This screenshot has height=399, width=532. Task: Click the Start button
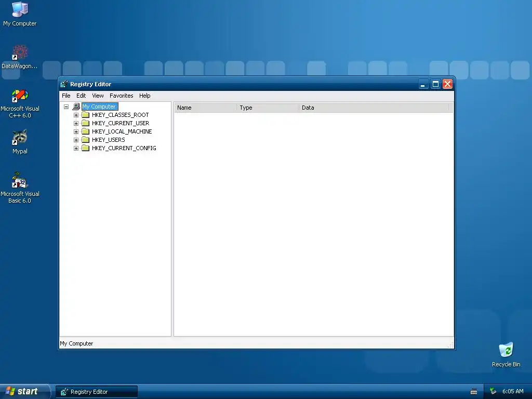click(x=24, y=392)
